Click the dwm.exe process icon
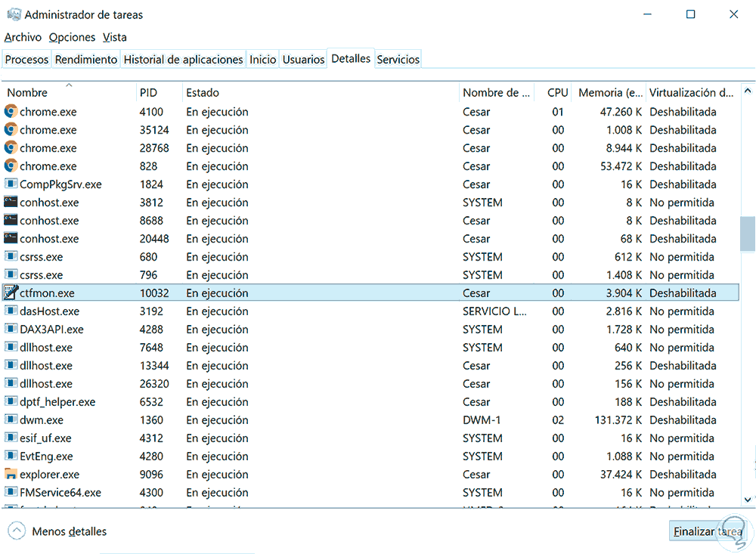Viewport: 756px width, 554px height. coord(11,420)
